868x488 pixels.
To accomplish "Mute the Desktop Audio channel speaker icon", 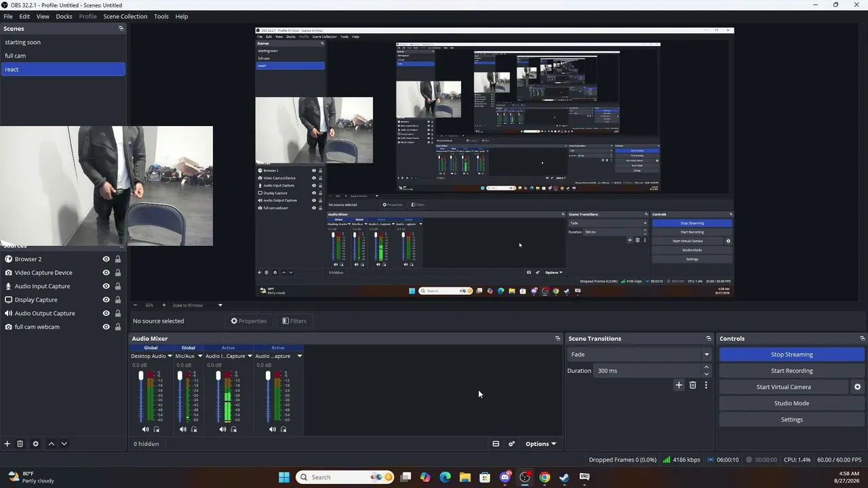I will pyautogui.click(x=145, y=429).
